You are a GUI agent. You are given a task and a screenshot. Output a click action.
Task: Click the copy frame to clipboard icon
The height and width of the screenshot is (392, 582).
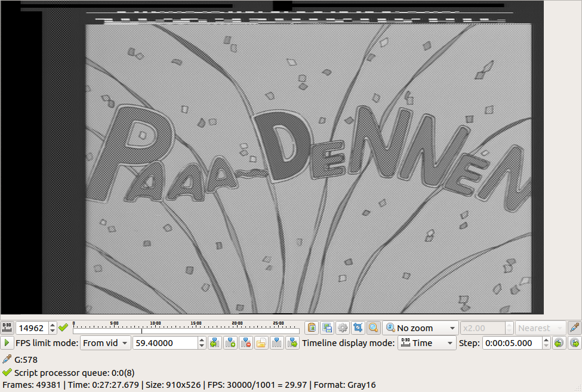[x=312, y=328]
